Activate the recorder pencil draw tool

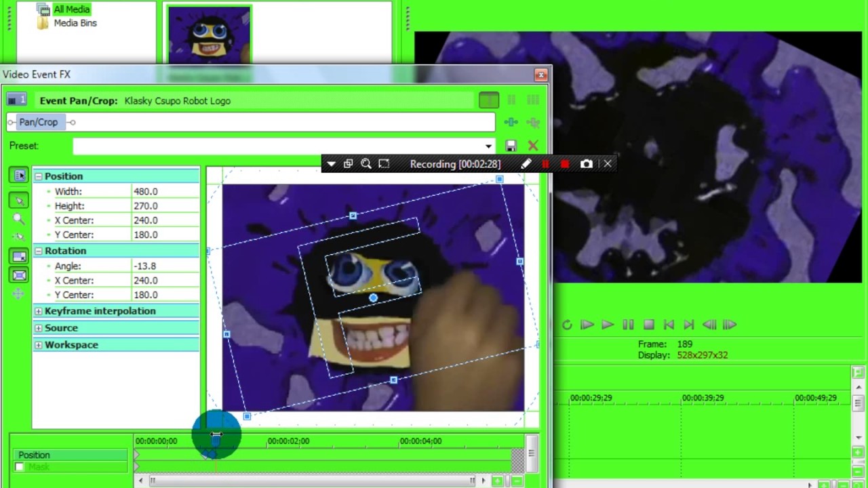(x=526, y=164)
